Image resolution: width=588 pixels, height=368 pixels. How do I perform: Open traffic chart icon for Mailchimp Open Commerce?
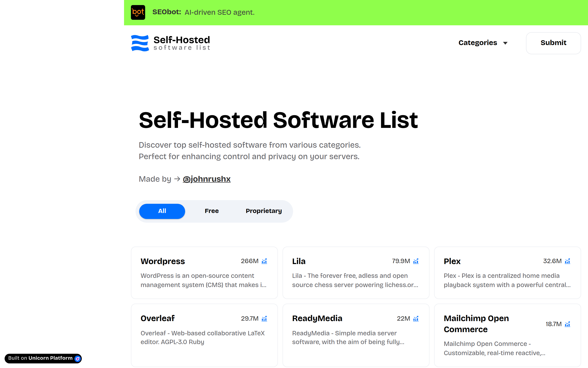(567, 324)
